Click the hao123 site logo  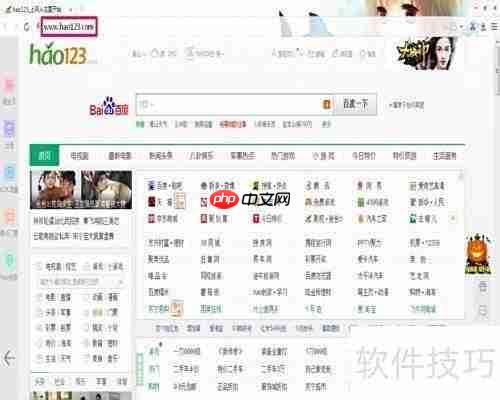[x=59, y=53]
